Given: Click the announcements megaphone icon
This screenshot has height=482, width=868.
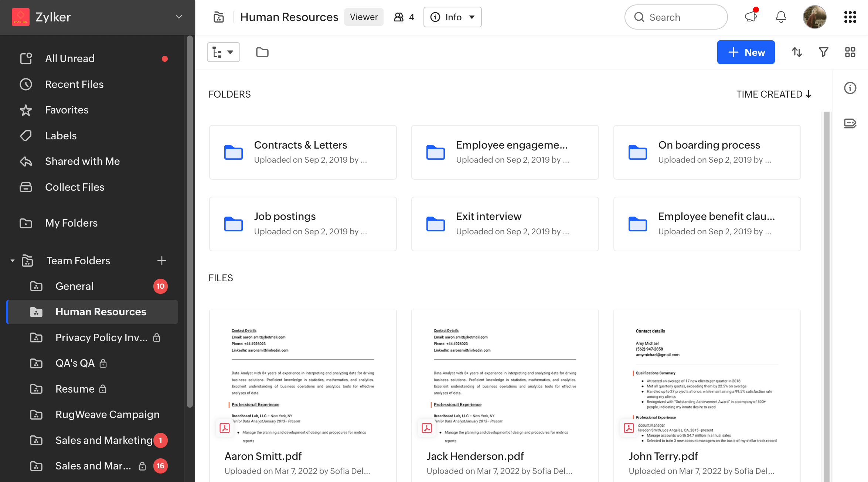Looking at the screenshot, I should pos(750,17).
